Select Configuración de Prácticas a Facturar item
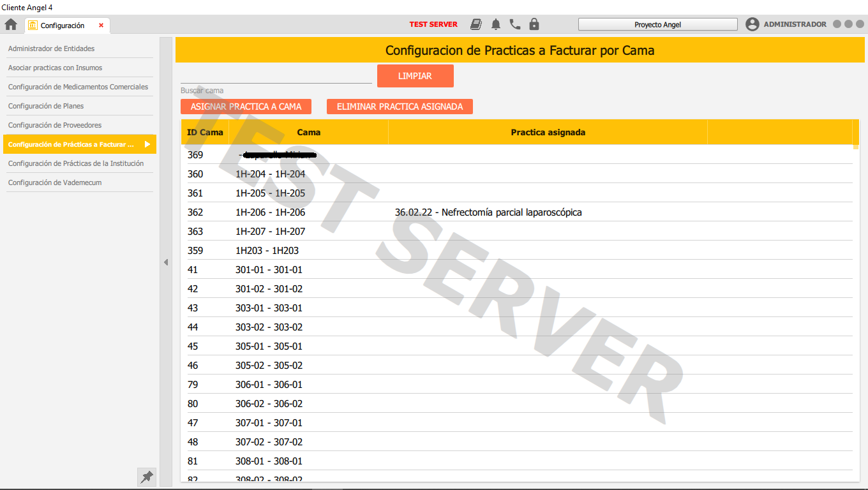This screenshot has height=490, width=868. click(80, 144)
